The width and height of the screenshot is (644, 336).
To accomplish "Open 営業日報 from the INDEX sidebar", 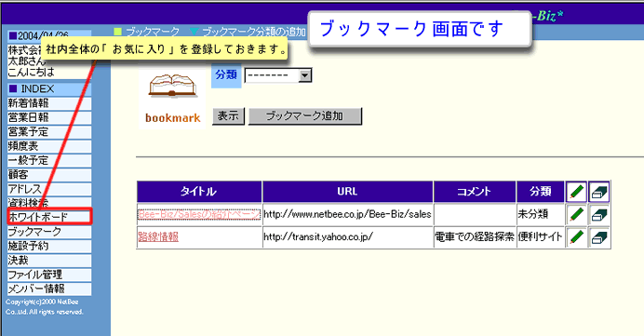I will [49, 118].
